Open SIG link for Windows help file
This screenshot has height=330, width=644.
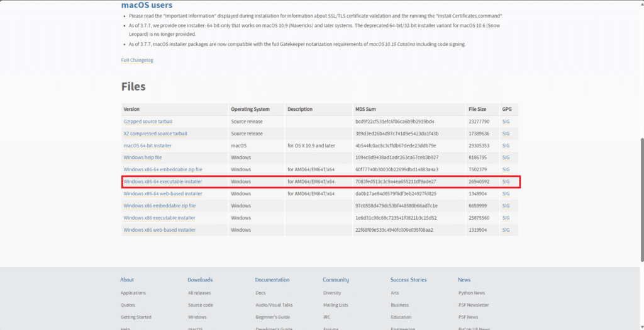click(x=506, y=157)
